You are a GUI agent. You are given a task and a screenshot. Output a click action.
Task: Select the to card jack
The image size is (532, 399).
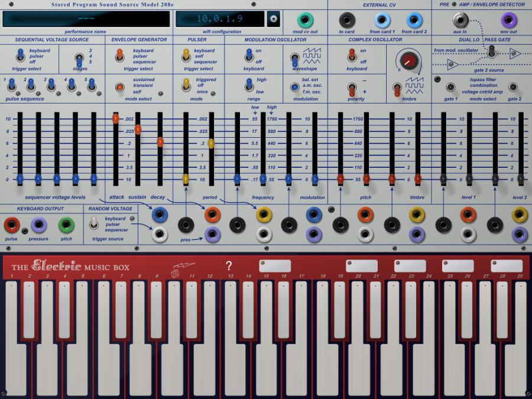347,20
